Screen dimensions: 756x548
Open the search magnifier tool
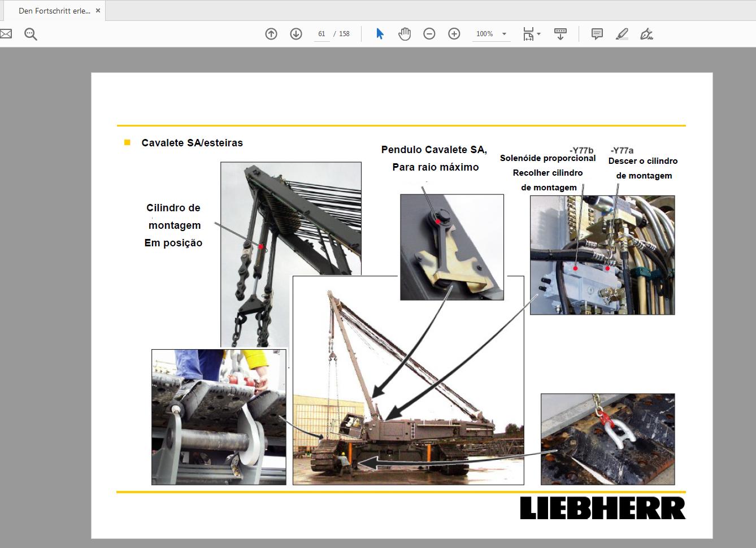click(31, 34)
